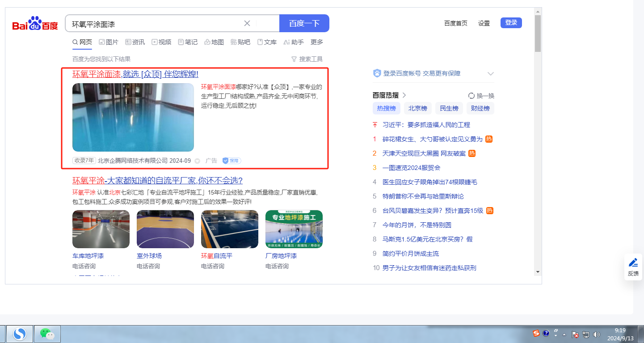Click the 环氧自流平 link text
This screenshot has width=644, height=343.
pos(217,256)
